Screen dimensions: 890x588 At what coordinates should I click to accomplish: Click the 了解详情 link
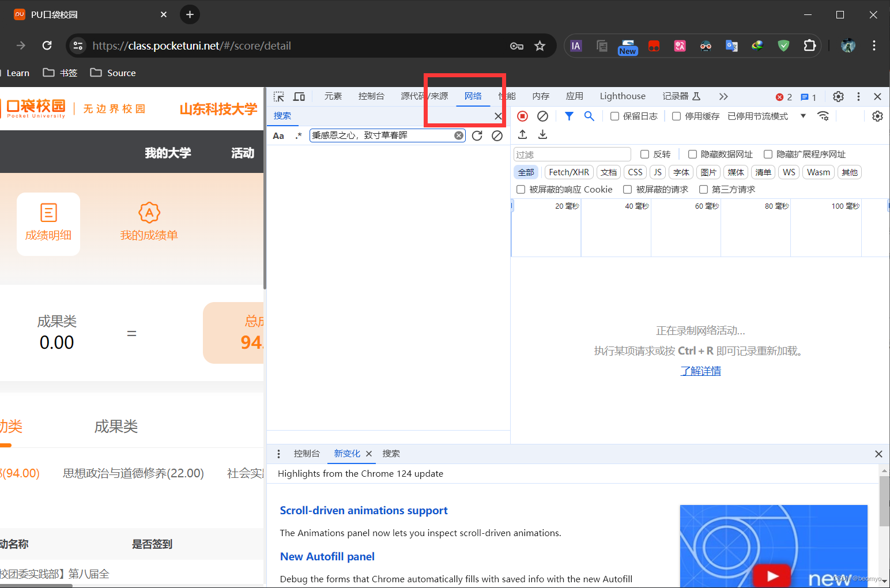[700, 371]
